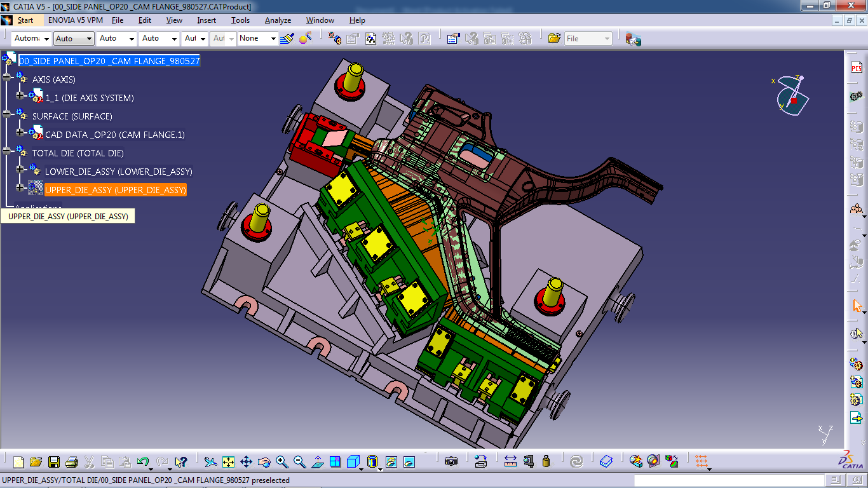This screenshot has height=488, width=868.
Task: Click the Normal View icon
Action: click(x=318, y=462)
